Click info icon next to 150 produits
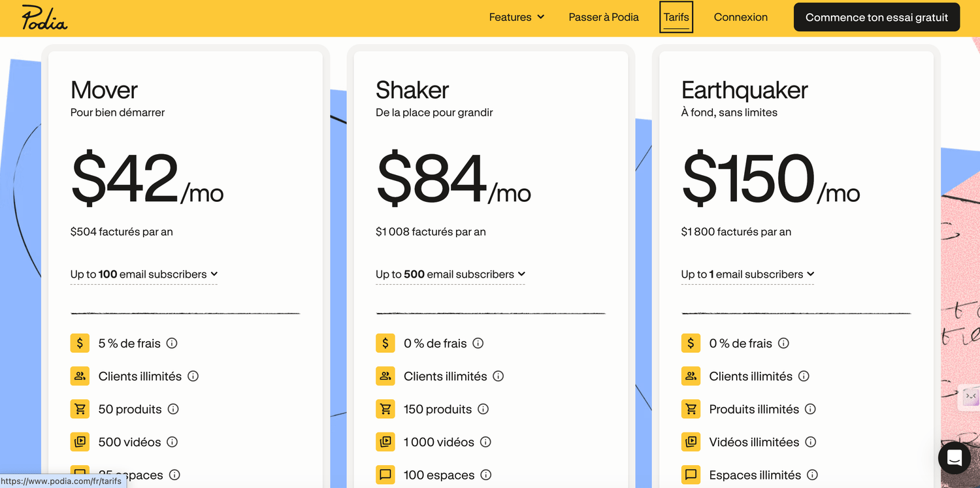The height and width of the screenshot is (488, 980). point(483,409)
